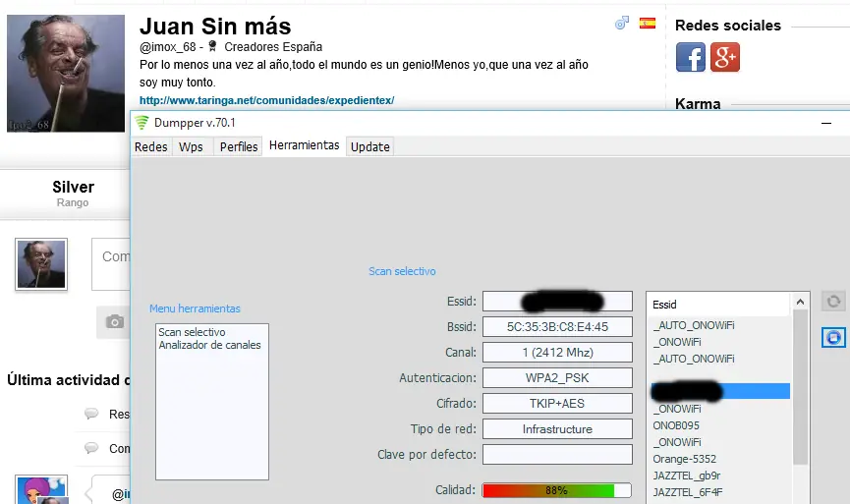This screenshot has height=504, width=850.
Task: Click the camera photo upload icon
Action: coord(114,322)
